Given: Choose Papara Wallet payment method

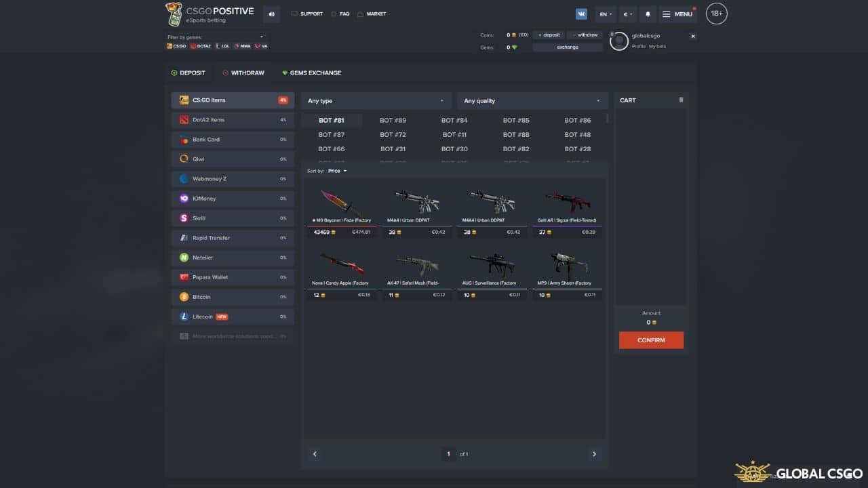Looking at the screenshot, I should 233,277.
